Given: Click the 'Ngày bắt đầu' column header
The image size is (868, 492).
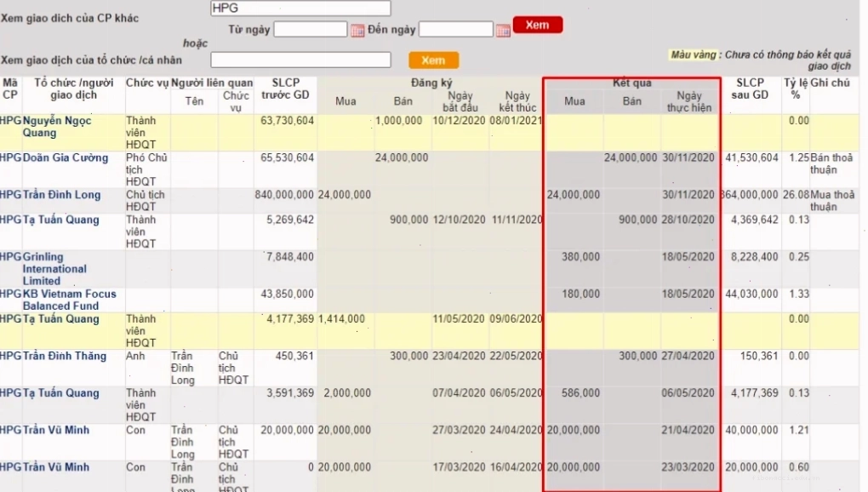Looking at the screenshot, I should (460, 102).
